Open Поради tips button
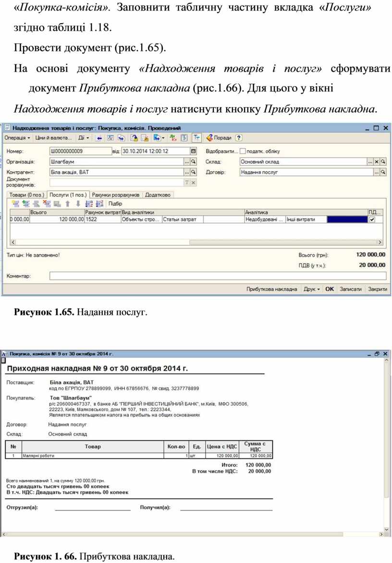Screen dimensions: 392x563 pyautogui.click(x=219, y=138)
